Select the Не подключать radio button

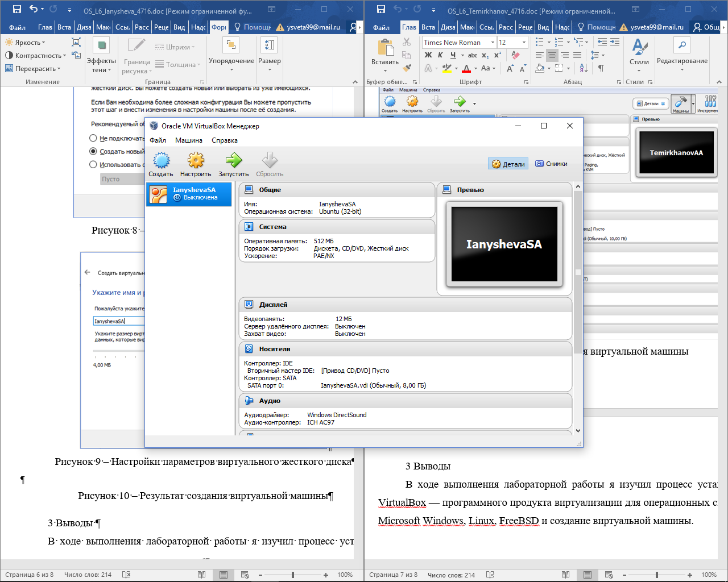93,138
